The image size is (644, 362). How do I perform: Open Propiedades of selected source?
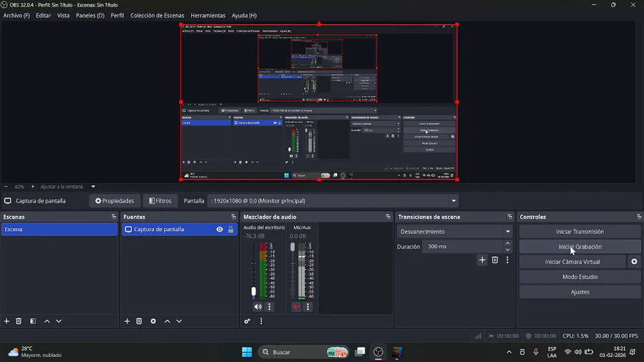click(114, 201)
